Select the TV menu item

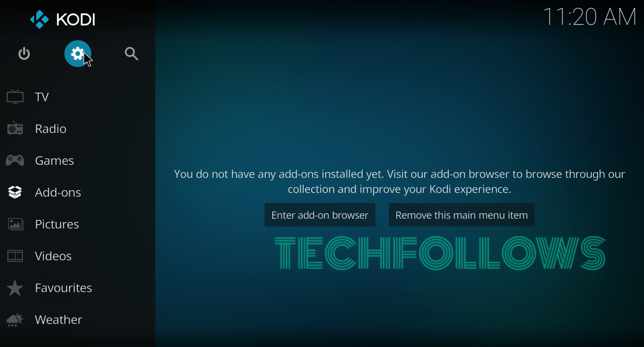tap(42, 97)
